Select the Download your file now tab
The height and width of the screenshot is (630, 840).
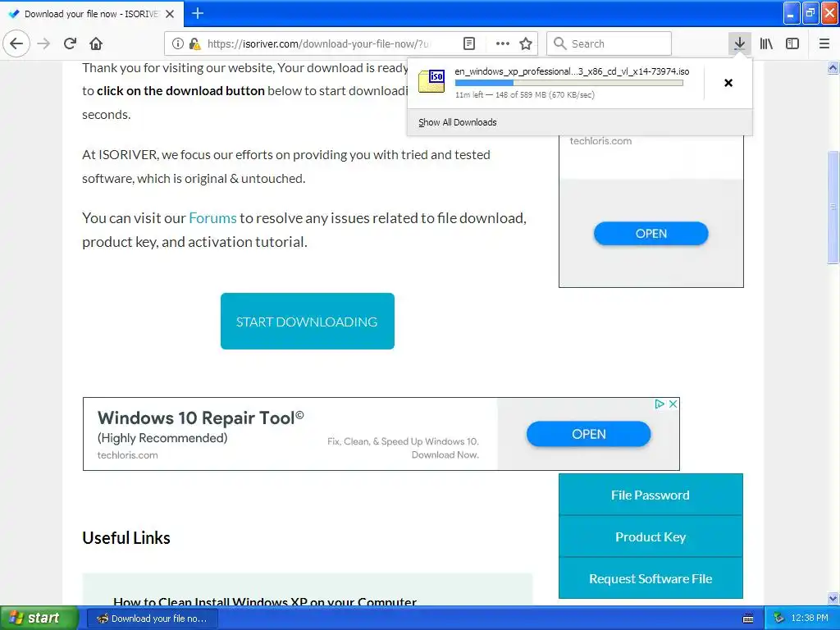click(x=92, y=14)
